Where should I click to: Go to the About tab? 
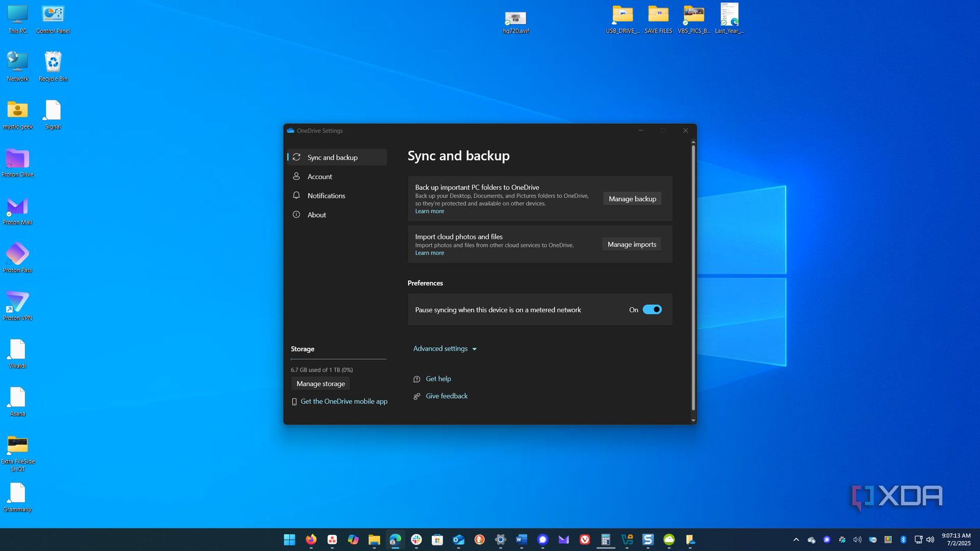[317, 215]
